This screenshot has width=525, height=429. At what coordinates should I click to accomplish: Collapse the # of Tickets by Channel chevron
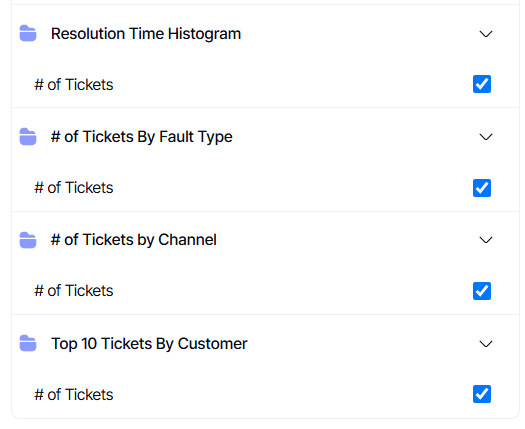point(485,240)
